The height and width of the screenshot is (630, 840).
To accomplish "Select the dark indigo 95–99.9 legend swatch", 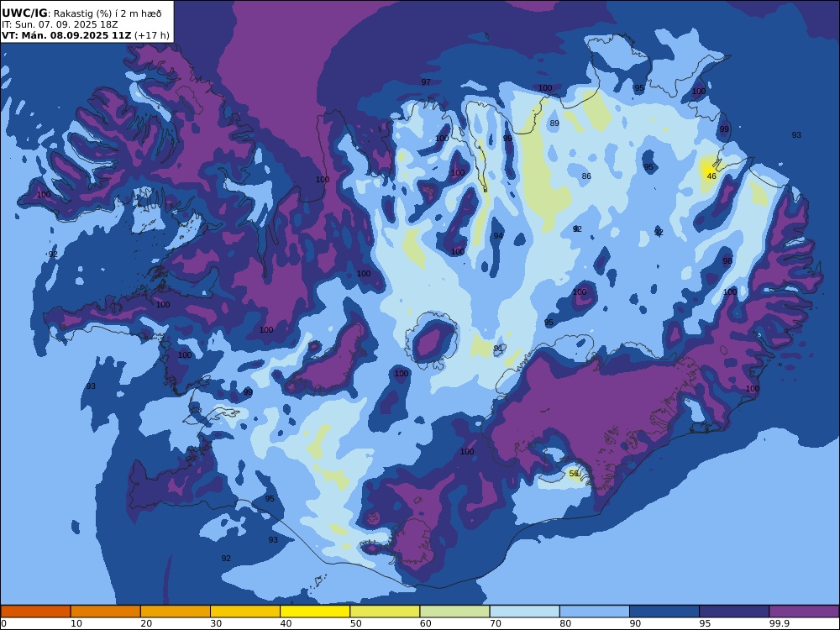I will pos(734,612).
